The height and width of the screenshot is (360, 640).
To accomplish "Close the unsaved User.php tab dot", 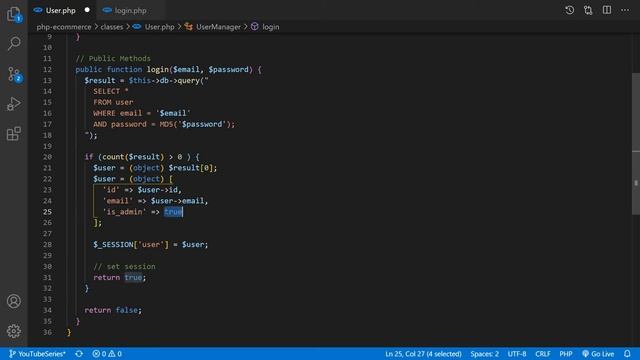I will pyautogui.click(x=87, y=10).
